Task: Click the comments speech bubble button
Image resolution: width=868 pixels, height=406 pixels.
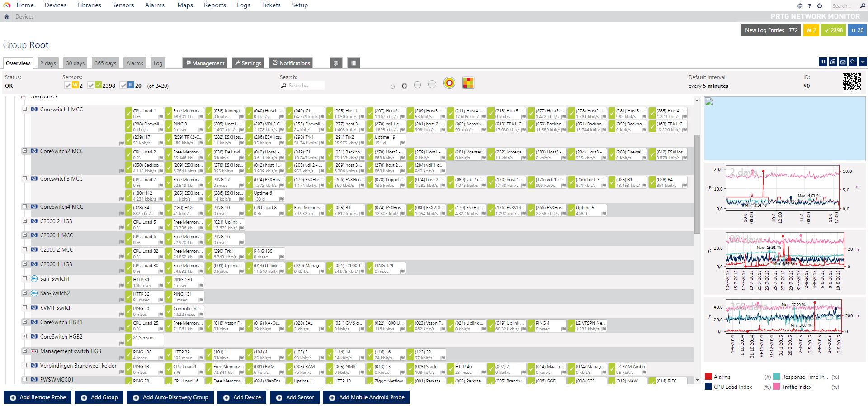Action: (x=336, y=63)
